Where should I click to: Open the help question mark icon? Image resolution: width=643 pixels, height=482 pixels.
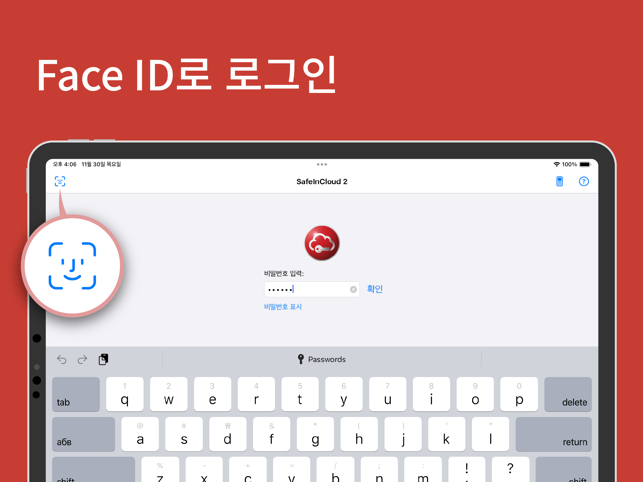(x=584, y=182)
